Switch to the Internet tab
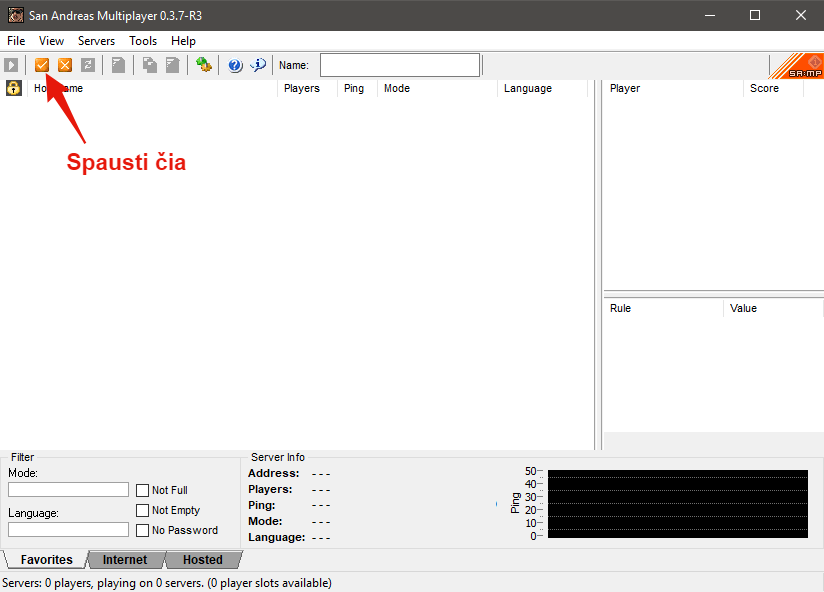The height and width of the screenshot is (592, 824). 125,560
